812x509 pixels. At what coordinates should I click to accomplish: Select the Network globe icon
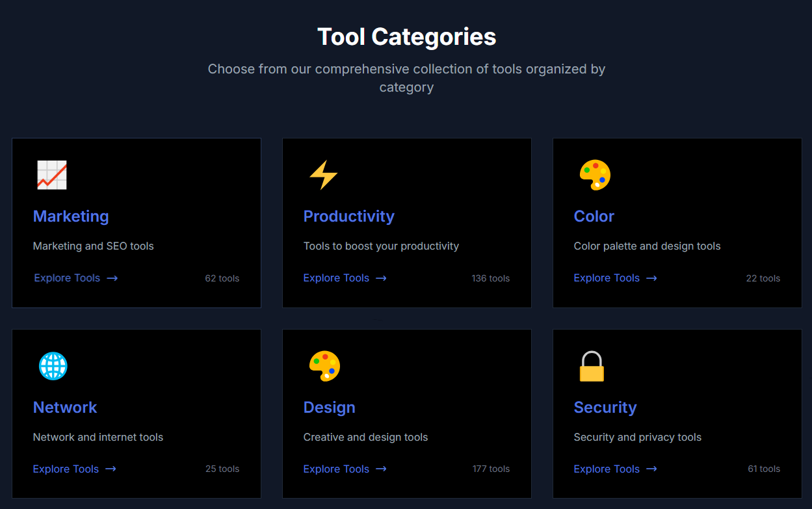point(53,365)
